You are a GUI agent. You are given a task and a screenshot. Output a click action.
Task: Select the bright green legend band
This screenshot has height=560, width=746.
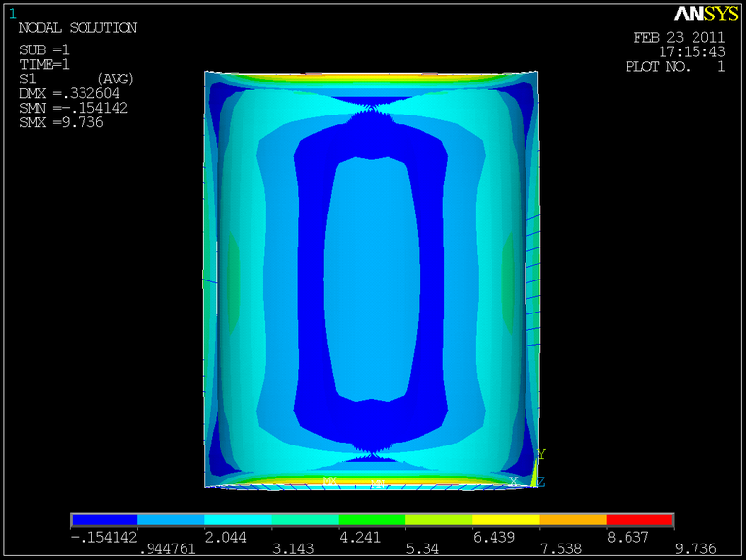[372, 520]
